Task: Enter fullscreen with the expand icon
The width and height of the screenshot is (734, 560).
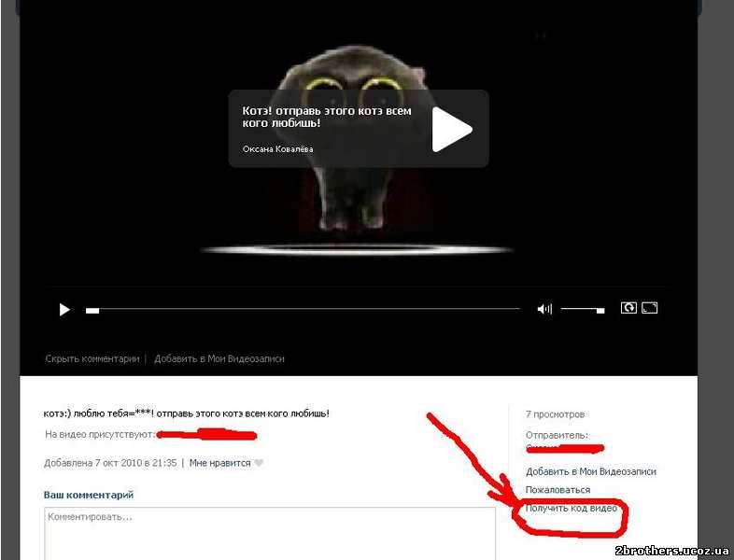Action: click(650, 308)
